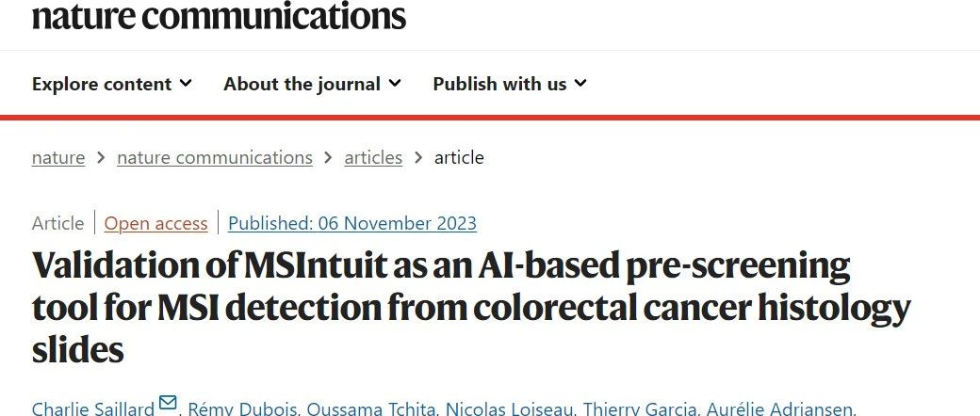The image size is (980, 416).
Task: Open the About the journal menu
Action: [312, 84]
